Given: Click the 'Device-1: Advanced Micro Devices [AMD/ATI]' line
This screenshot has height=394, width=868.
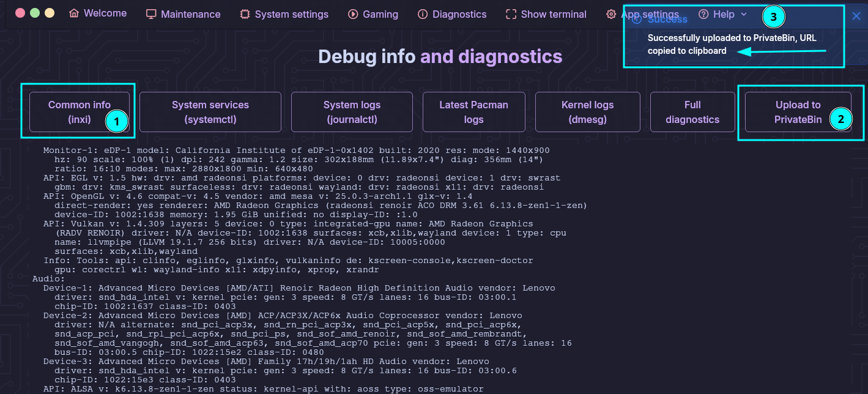Looking at the screenshot, I should click(x=299, y=288).
